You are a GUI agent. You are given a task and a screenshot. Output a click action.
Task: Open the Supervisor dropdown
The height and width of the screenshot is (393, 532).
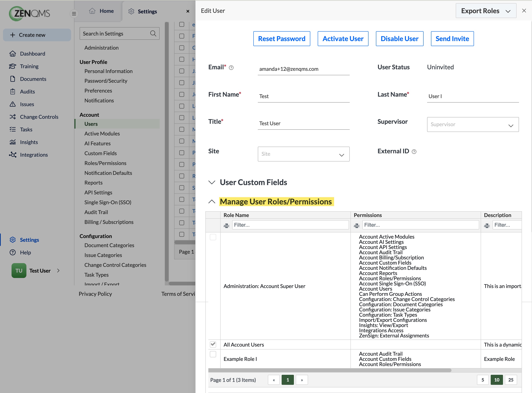click(x=473, y=124)
